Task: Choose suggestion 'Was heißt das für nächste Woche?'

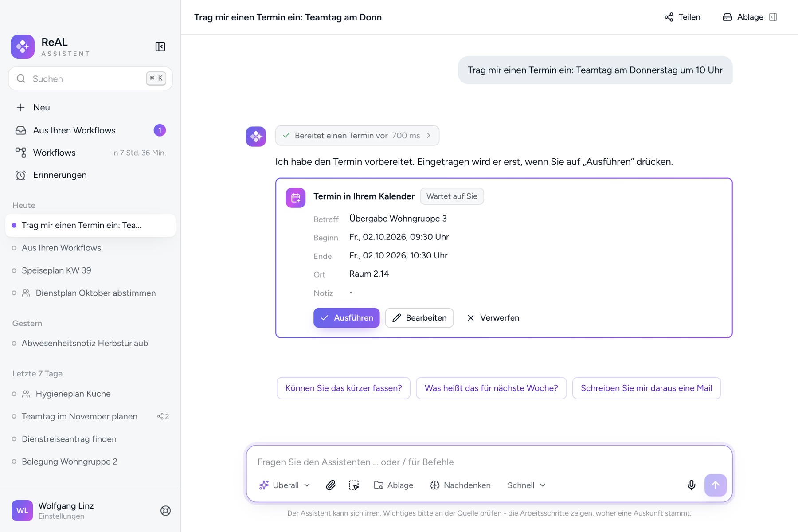Action: point(491,388)
